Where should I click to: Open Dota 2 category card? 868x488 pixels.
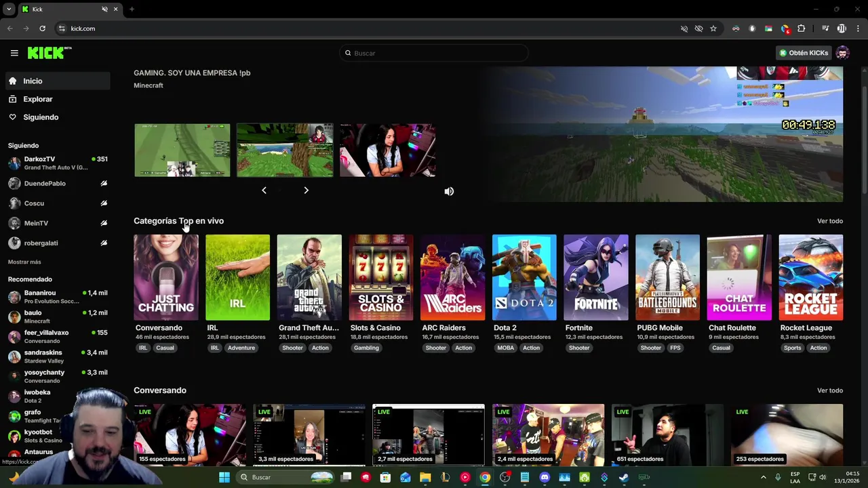[524, 277]
